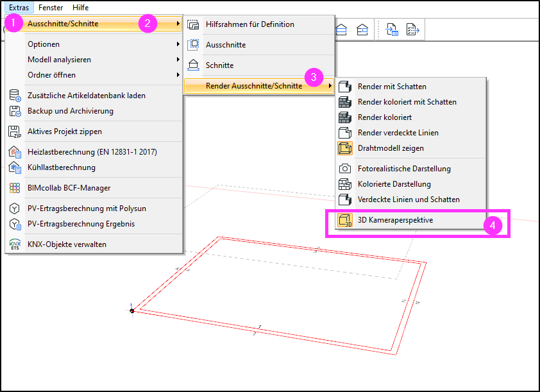Viewport: 540px width, 392px height.
Task: Click the Schnitte house section icon
Action: point(193,65)
